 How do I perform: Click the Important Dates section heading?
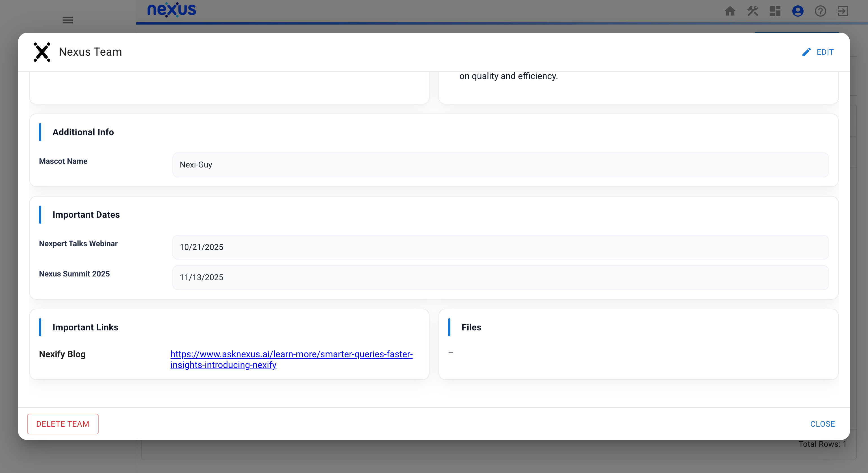click(86, 215)
